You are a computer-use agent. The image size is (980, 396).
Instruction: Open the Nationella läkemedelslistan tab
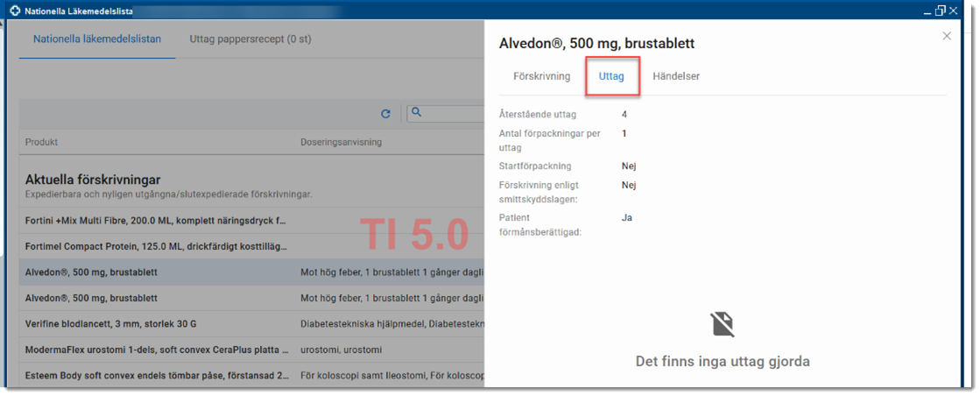[97, 39]
